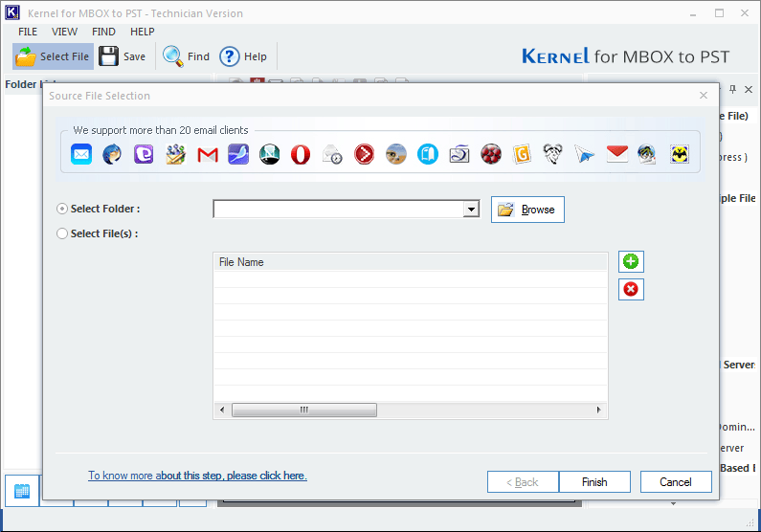Screen dimensions: 761x532
Task: Open the HELP menu
Action: tap(143, 32)
